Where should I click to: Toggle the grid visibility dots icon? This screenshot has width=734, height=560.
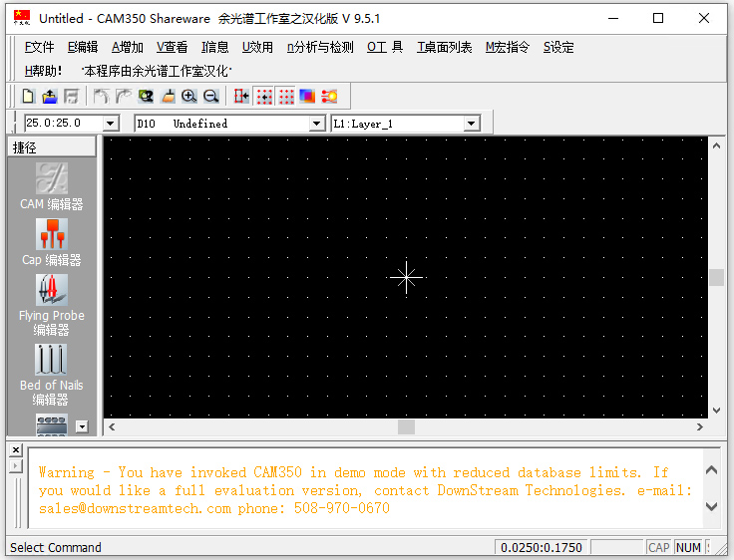[286, 97]
